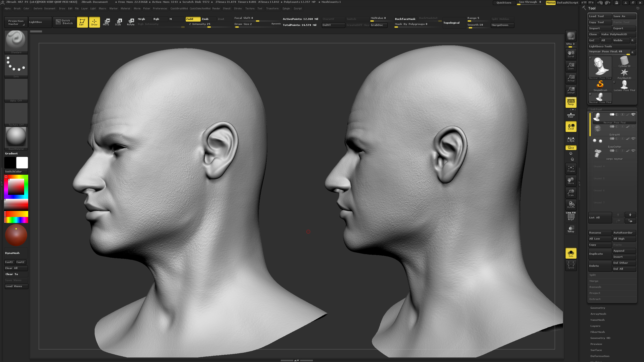Select the corpo neymar subtool row
644x362 pixels.
(x=614, y=155)
